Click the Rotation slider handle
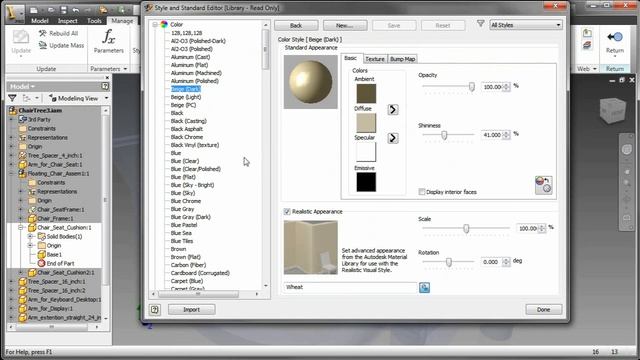 click(x=449, y=262)
